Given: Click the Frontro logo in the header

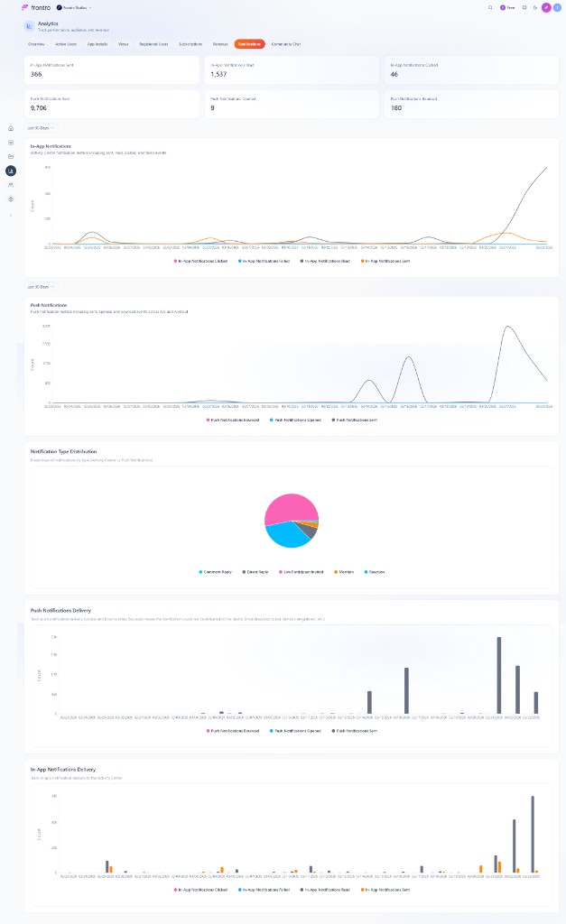Looking at the screenshot, I should [x=37, y=7].
